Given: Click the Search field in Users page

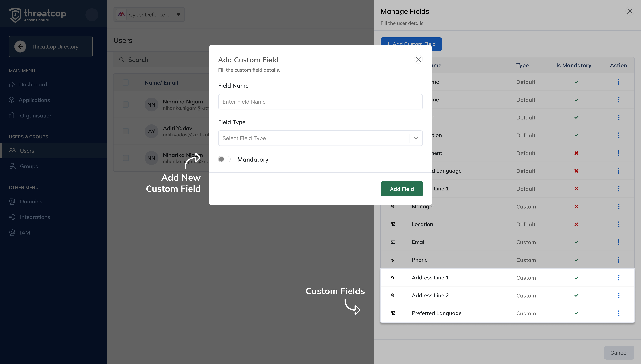Looking at the screenshot, I should 161,60.
